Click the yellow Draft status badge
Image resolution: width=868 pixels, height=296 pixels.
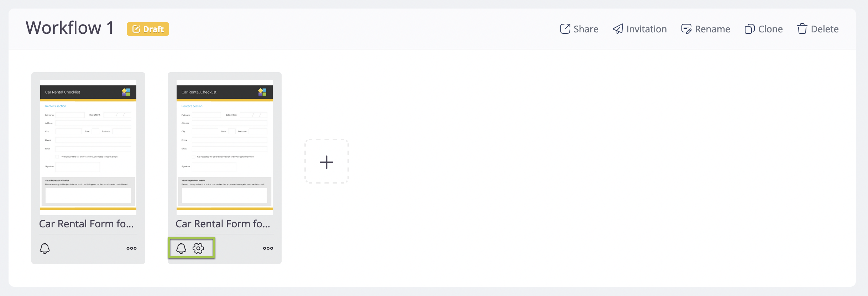[148, 29]
